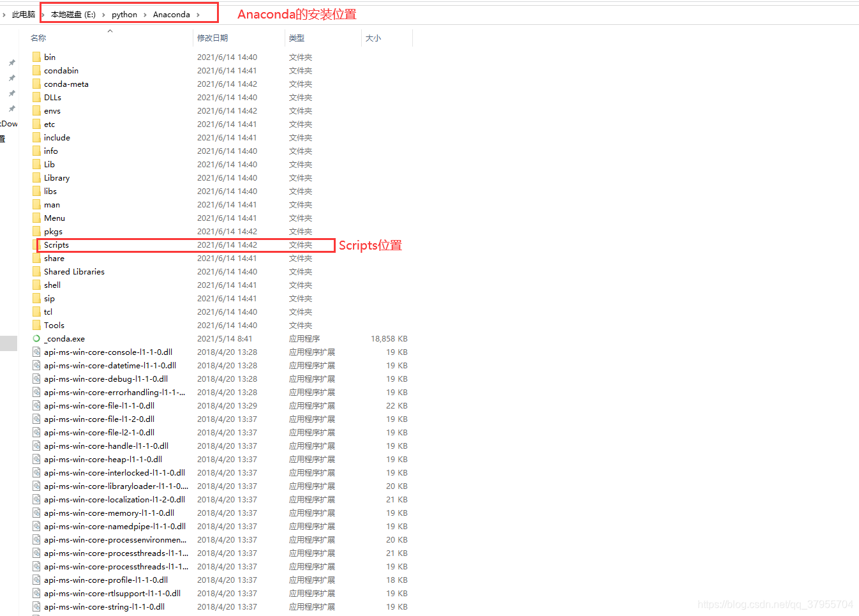This screenshot has height=616, width=859.
Task: Expand the chevron after 本地磁盘 (E:)
Action: [103, 14]
